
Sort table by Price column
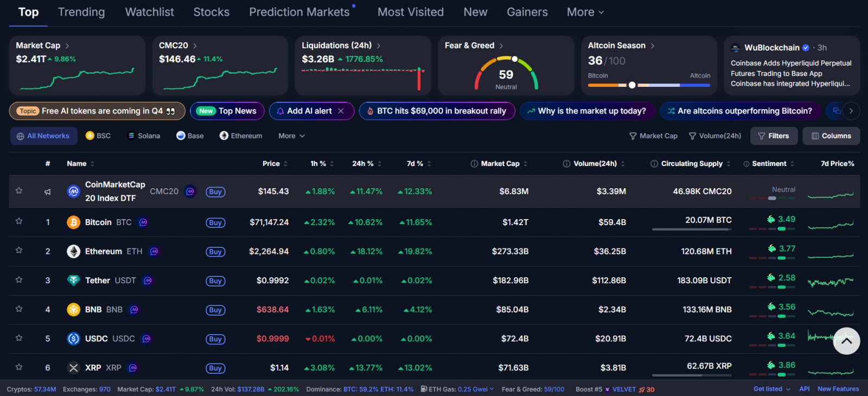click(275, 164)
